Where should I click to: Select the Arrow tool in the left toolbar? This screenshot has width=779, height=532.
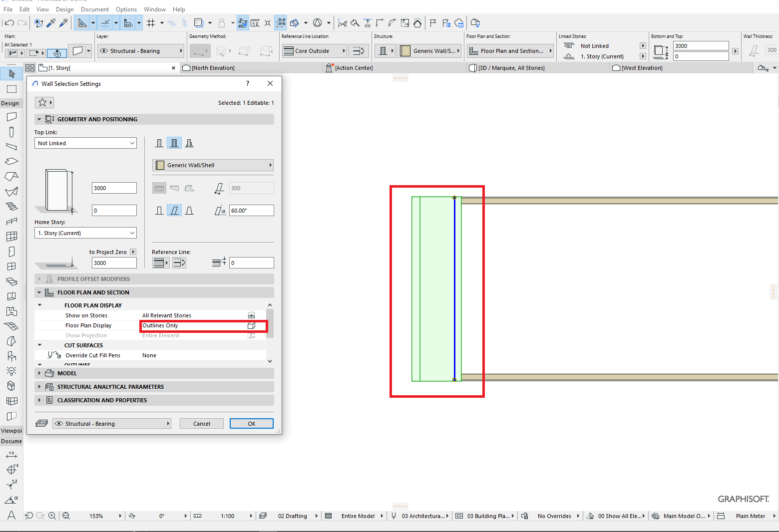11,73
